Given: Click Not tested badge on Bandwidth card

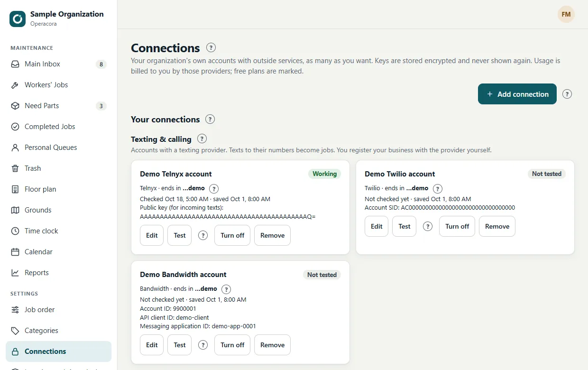Looking at the screenshot, I should tap(322, 275).
